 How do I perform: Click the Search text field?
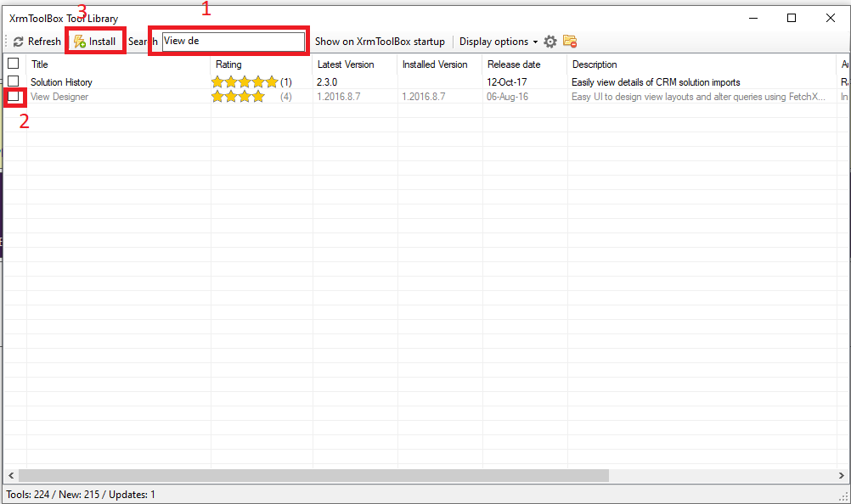(234, 42)
